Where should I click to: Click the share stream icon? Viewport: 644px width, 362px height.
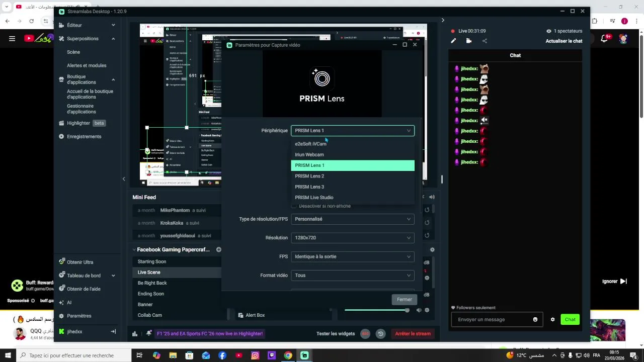click(x=485, y=41)
